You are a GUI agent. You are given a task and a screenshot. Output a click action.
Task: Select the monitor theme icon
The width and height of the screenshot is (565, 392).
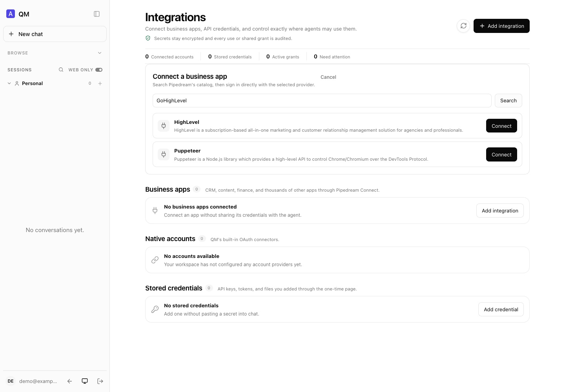85,381
